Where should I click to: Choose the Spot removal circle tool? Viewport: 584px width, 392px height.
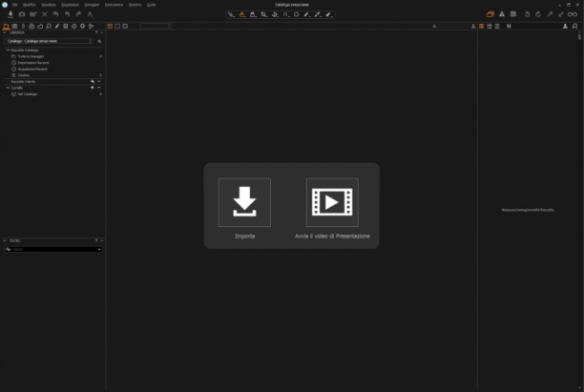[297, 15]
